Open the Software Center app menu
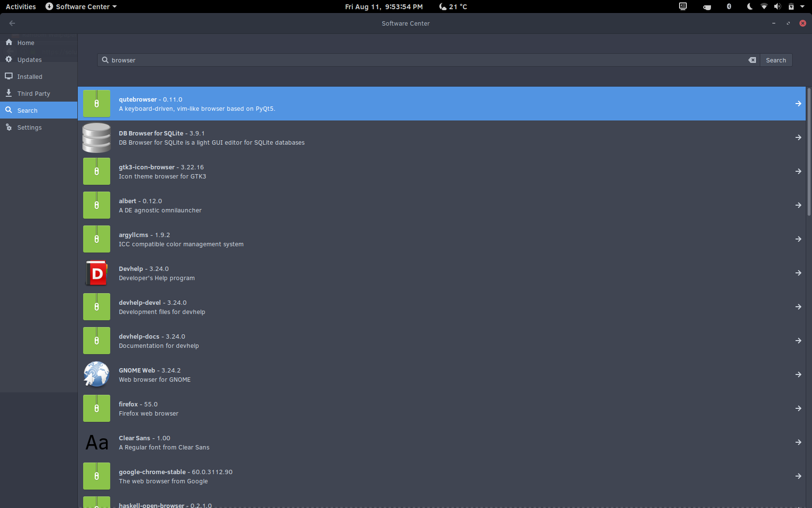This screenshot has width=812, height=508. [81, 6]
